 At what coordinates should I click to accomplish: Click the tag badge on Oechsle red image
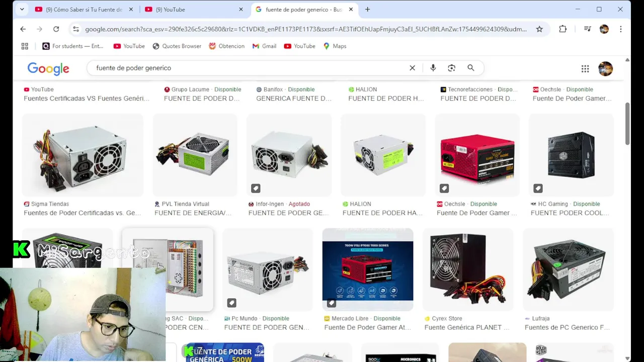coord(444,189)
